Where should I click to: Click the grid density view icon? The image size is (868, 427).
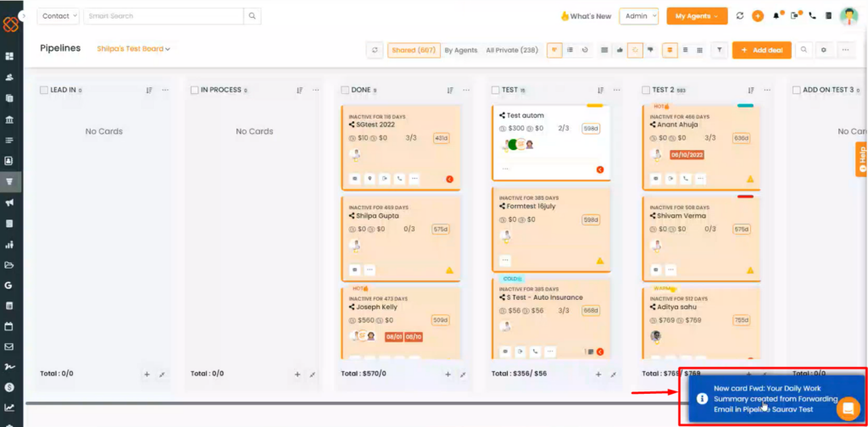699,50
